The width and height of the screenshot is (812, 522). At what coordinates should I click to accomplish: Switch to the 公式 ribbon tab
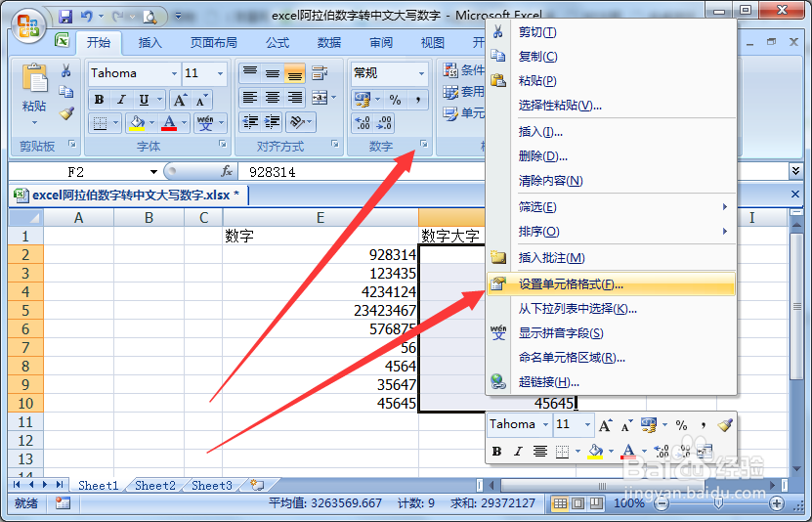[278, 42]
